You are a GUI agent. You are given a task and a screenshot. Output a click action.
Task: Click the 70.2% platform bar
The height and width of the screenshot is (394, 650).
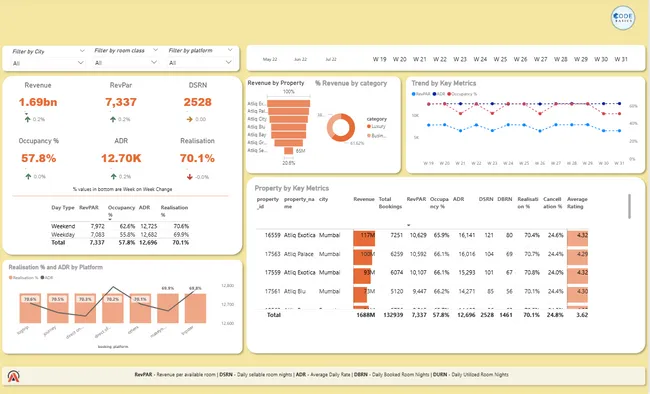click(x=113, y=309)
